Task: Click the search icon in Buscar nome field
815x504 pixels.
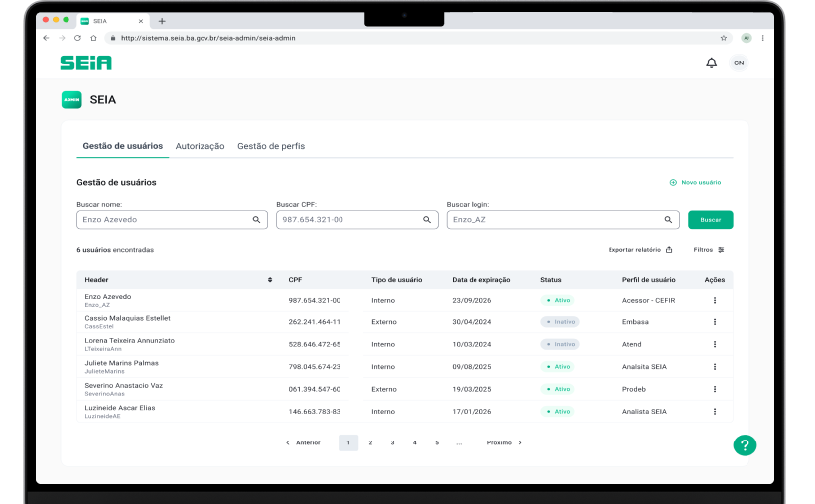Action: tap(257, 220)
